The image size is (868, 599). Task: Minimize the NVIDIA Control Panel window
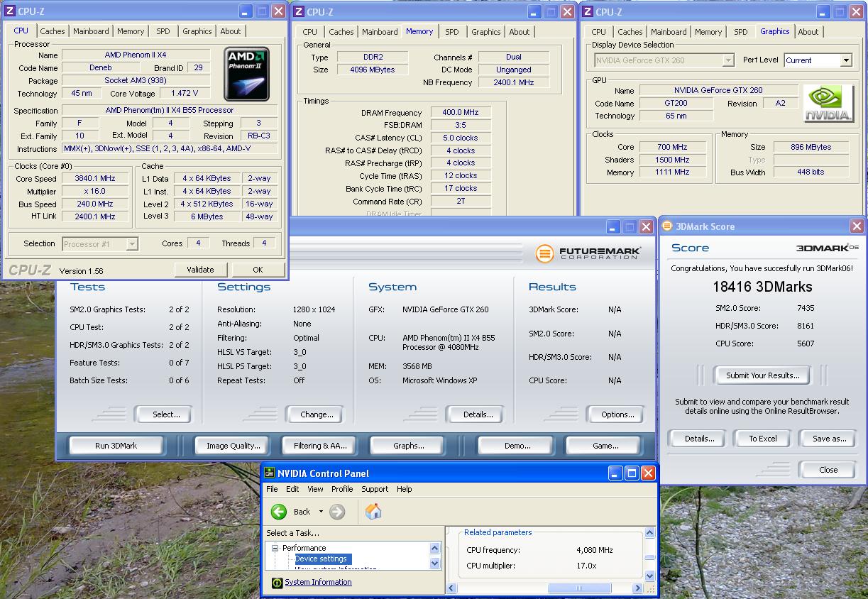615,473
